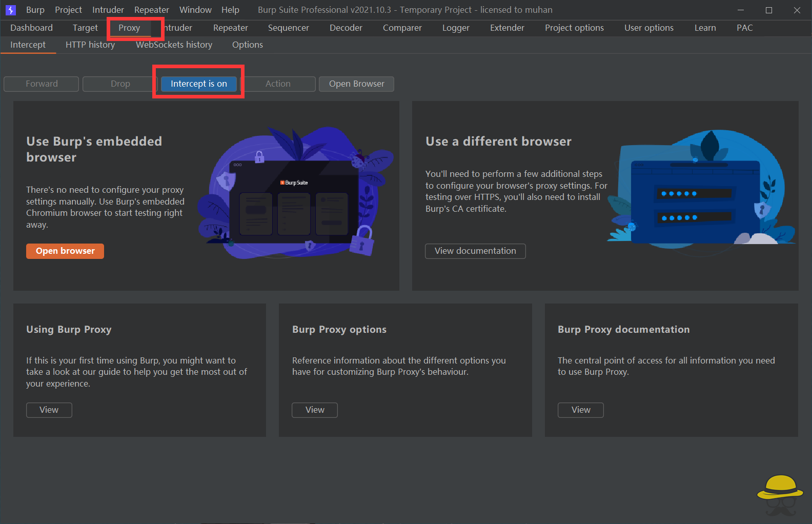Open the Help menu
The height and width of the screenshot is (524, 812).
(230, 10)
